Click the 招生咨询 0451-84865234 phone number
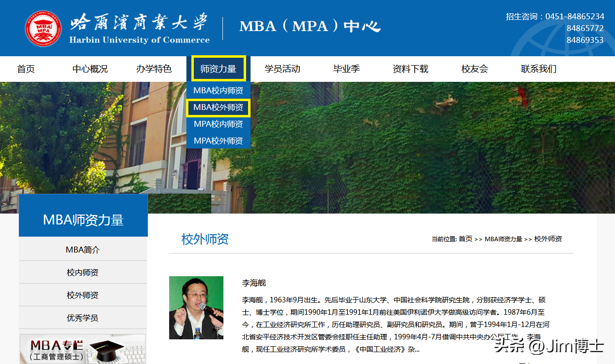Image resolution: width=615 pixels, height=364 pixels. (555, 17)
